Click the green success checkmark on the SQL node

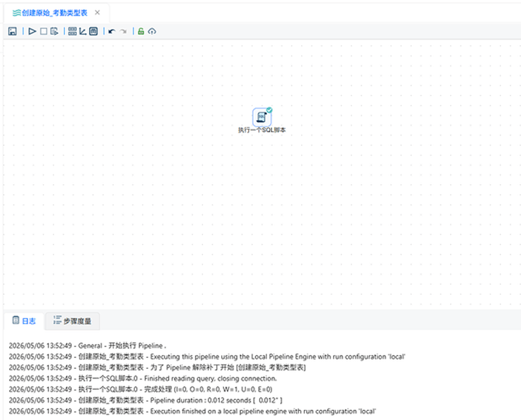coord(269,110)
